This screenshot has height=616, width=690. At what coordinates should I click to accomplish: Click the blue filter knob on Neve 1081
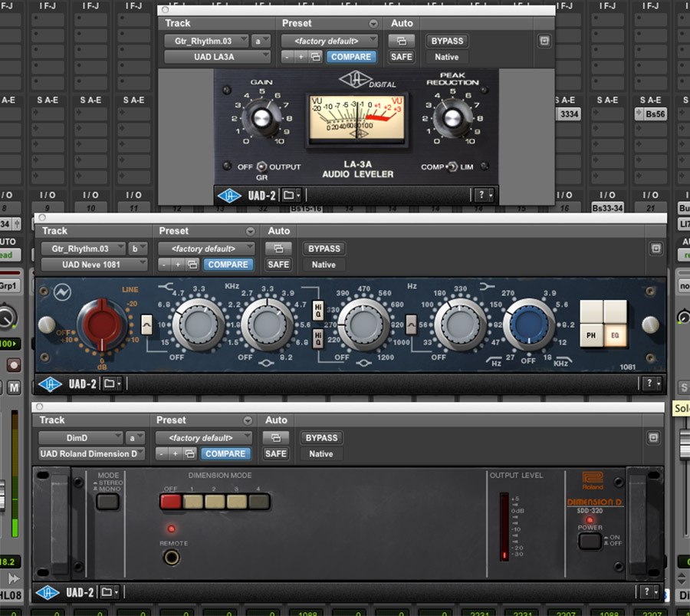(x=529, y=325)
